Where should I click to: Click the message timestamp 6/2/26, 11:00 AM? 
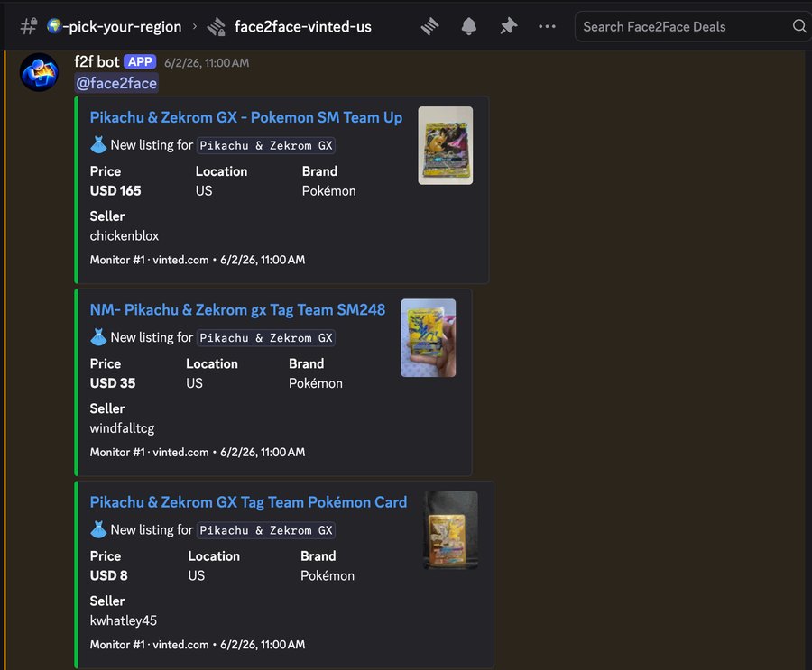pyautogui.click(x=207, y=63)
